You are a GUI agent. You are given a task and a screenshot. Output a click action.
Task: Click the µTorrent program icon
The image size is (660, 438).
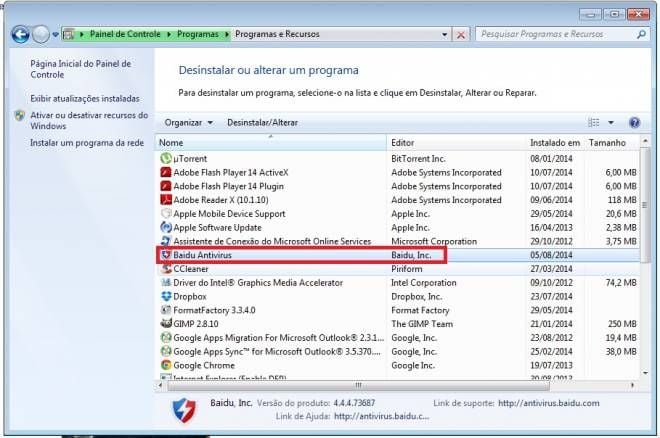pyautogui.click(x=166, y=159)
